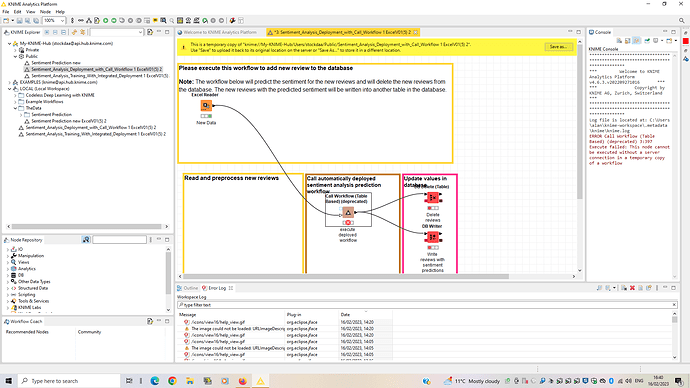
Task: Click the Error Log filter text field
Action: click(426, 305)
